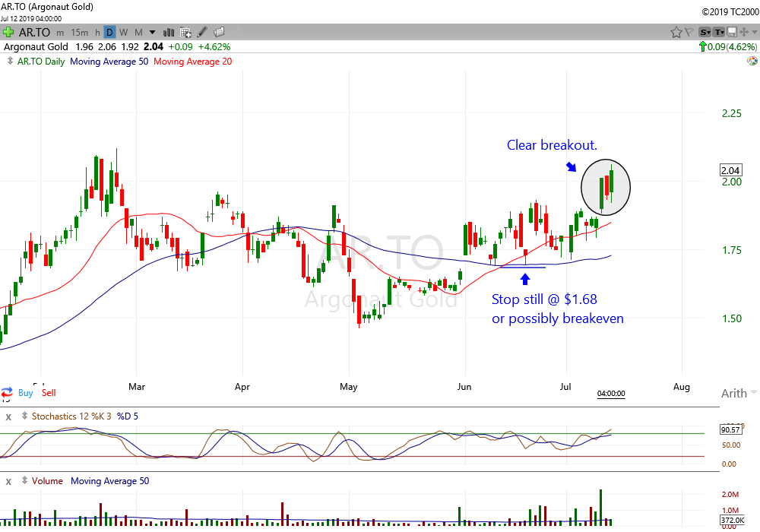Click the 'Moving Average 50' price label
Screen dimensions: 760x532
pos(109,62)
